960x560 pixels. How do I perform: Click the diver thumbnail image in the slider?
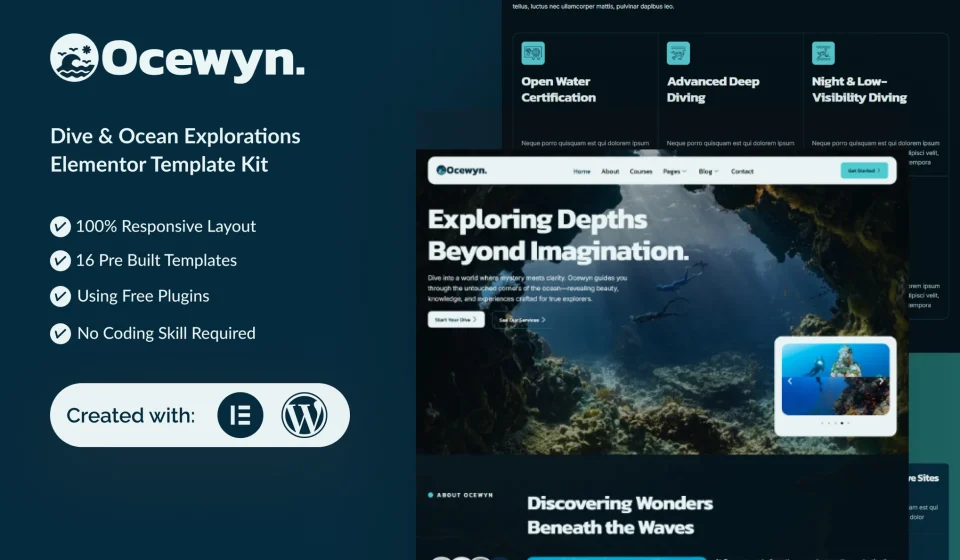pyautogui.click(x=835, y=379)
